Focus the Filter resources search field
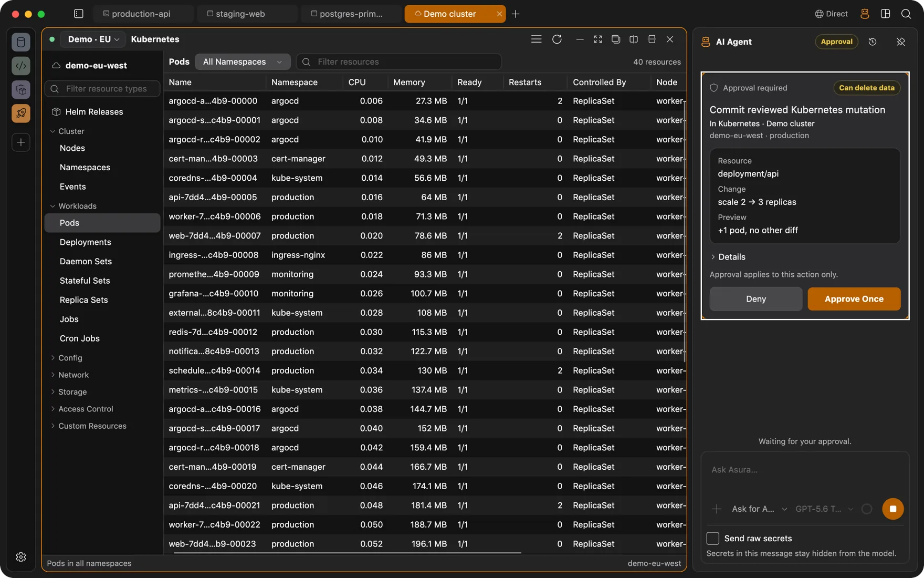The image size is (924, 578). tap(399, 61)
